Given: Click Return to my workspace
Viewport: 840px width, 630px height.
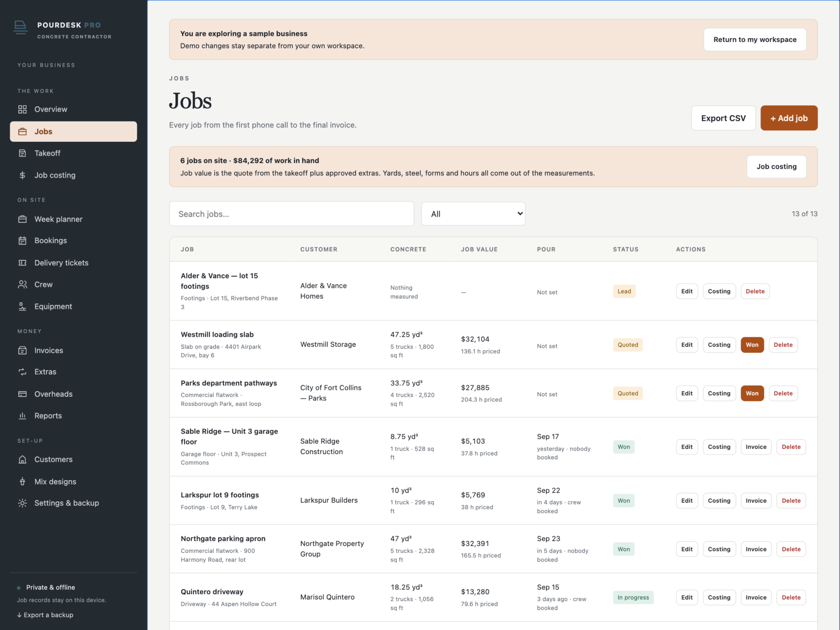Looking at the screenshot, I should pyautogui.click(x=755, y=39).
